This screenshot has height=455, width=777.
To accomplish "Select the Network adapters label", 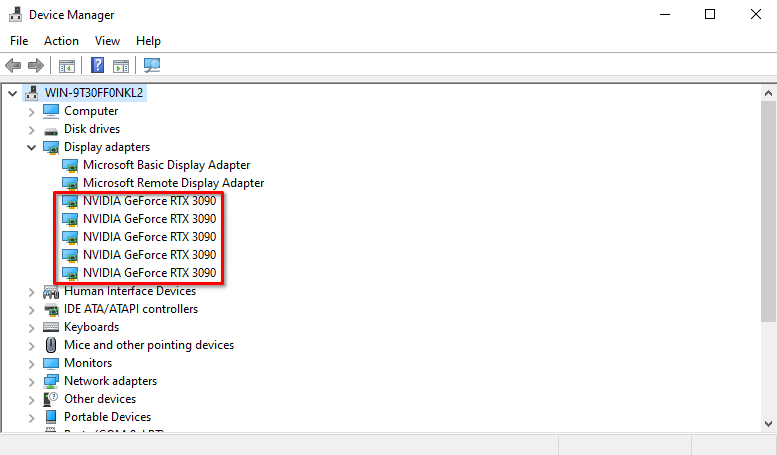I will coord(111,381).
